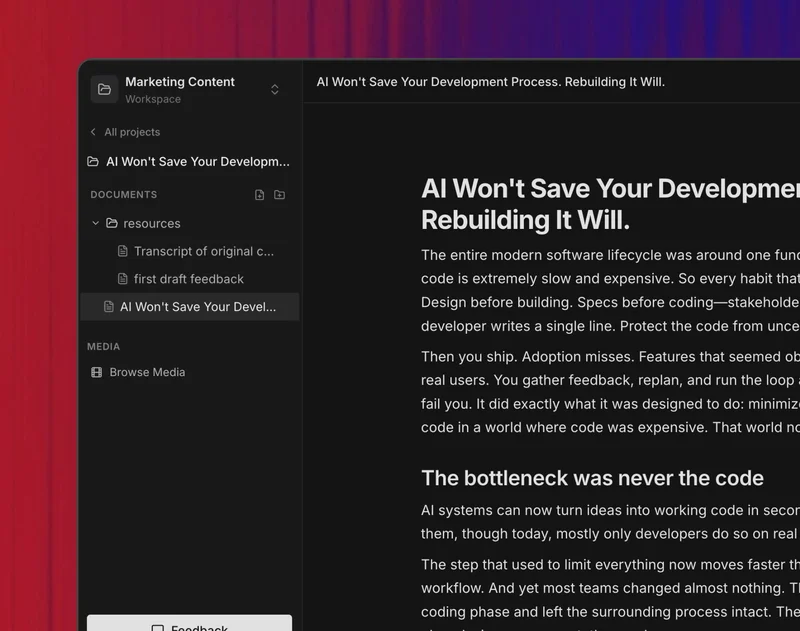800x631 pixels.
Task: Click the Marketing Content workspace name
Action: tap(180, 82)
